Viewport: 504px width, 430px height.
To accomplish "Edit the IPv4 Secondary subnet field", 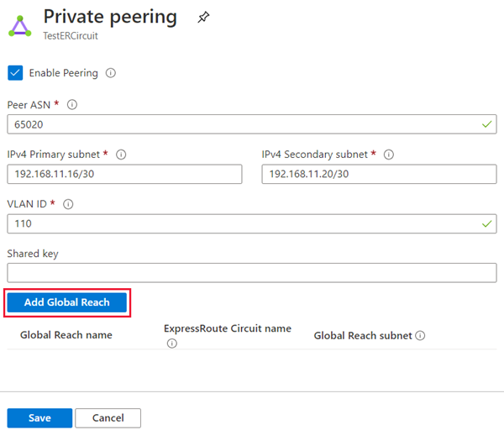I will click(380, 174).
